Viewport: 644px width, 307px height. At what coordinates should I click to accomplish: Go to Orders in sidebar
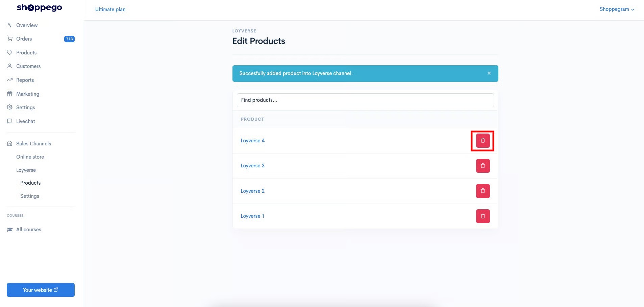24,39
